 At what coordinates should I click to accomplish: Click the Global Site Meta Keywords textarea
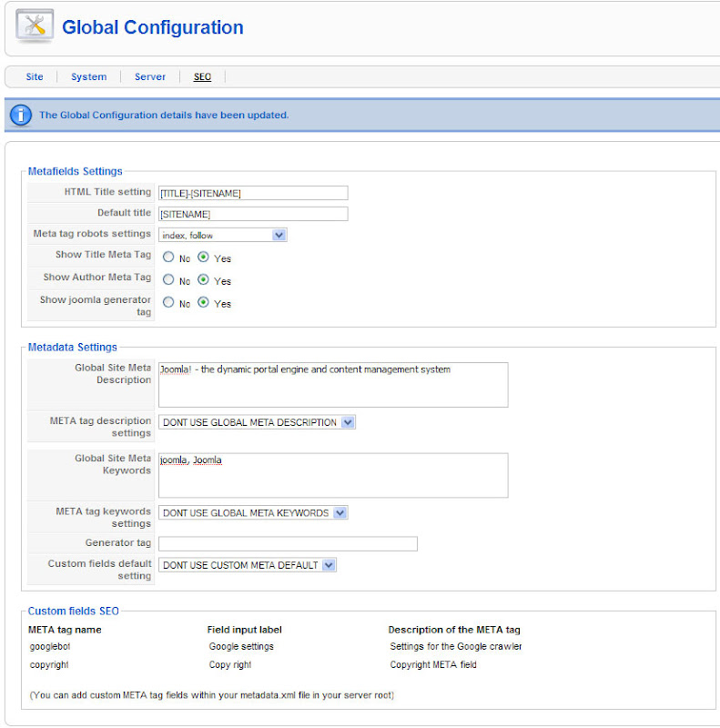click(333, 475)
